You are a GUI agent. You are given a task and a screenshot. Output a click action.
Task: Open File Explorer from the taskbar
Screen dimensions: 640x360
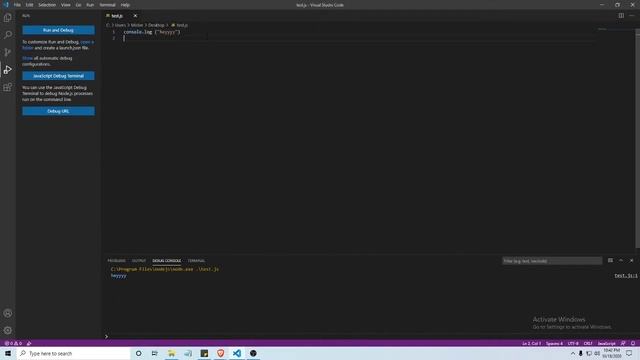pos(171,353)
